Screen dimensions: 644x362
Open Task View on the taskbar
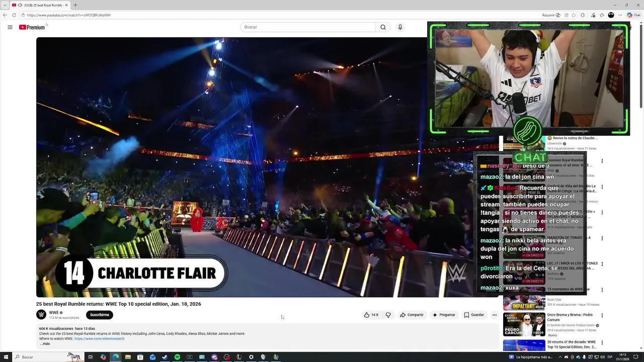tap(91, 357)
